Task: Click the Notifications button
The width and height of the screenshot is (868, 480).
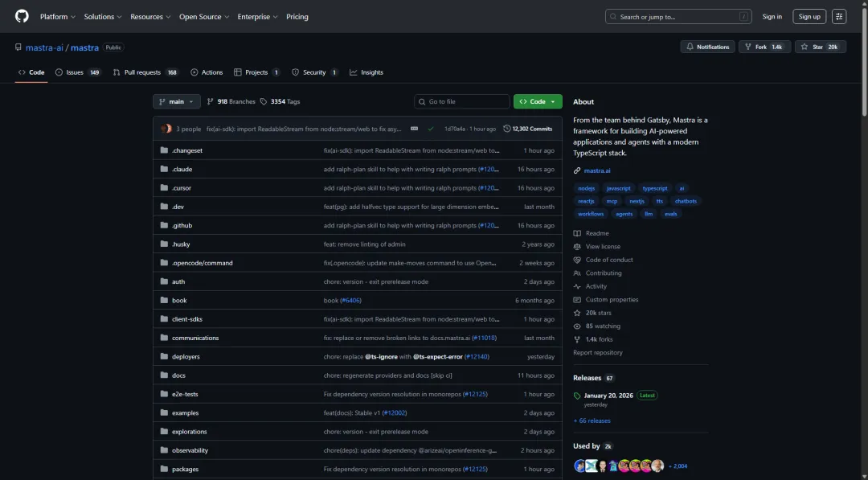Action: 707,47
